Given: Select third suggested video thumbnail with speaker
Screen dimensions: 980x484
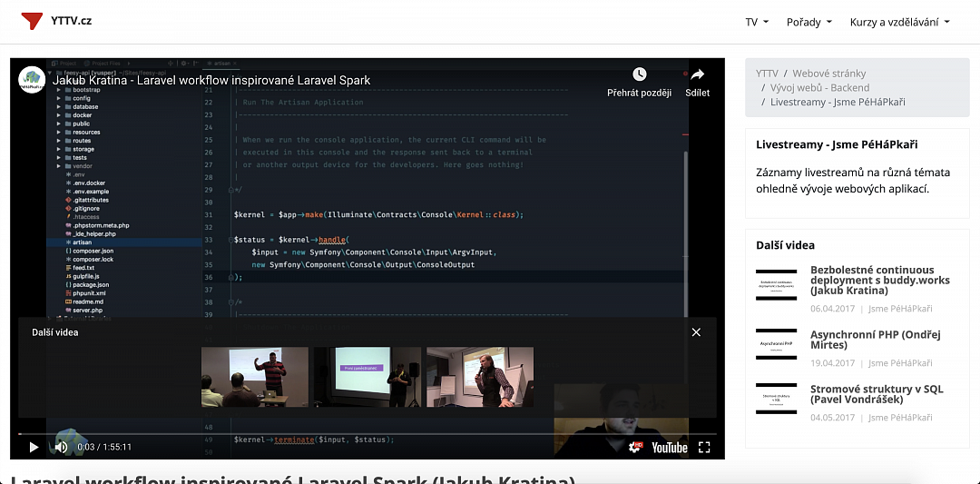Looking at the screenshot, I should tap(480, 377).
